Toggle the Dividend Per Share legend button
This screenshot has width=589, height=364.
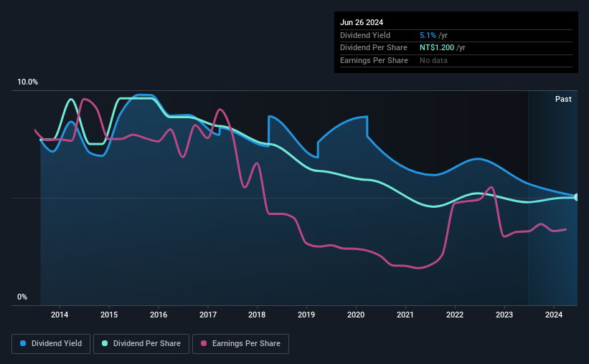click(x=141, y=344)
